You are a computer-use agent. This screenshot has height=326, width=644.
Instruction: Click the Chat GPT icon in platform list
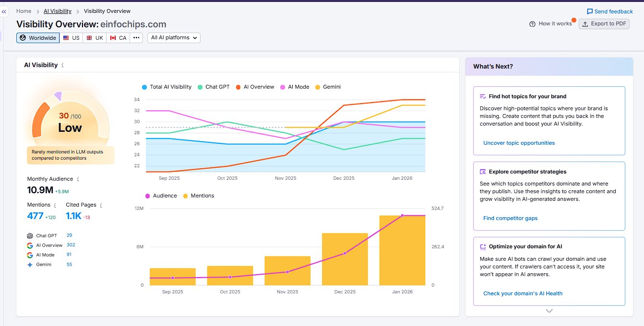coord(29,235)
